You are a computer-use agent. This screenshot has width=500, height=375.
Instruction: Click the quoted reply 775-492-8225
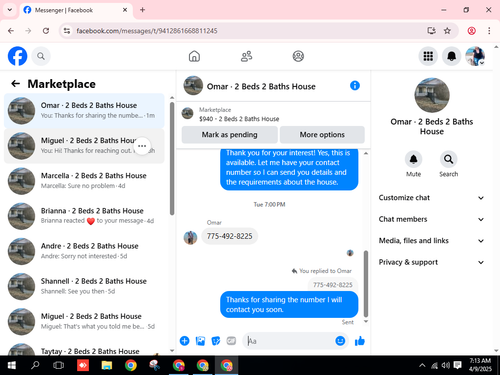332,285
